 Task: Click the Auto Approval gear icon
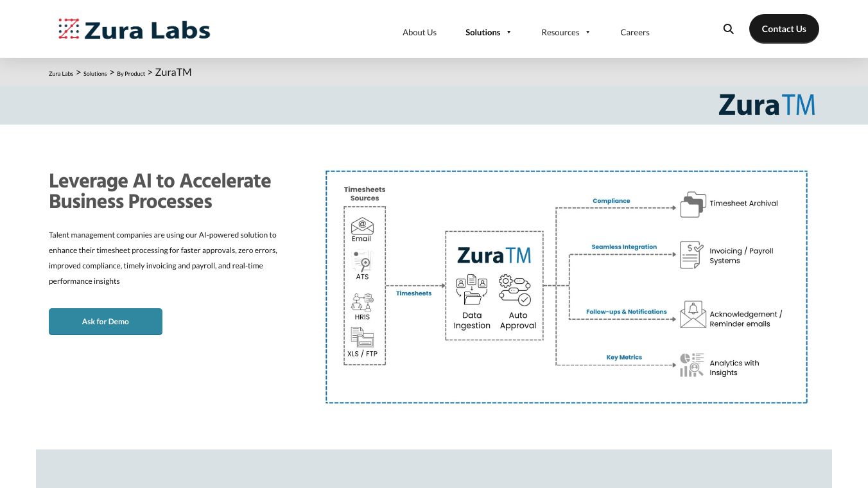pyautogui.click(x=515, y=290)
